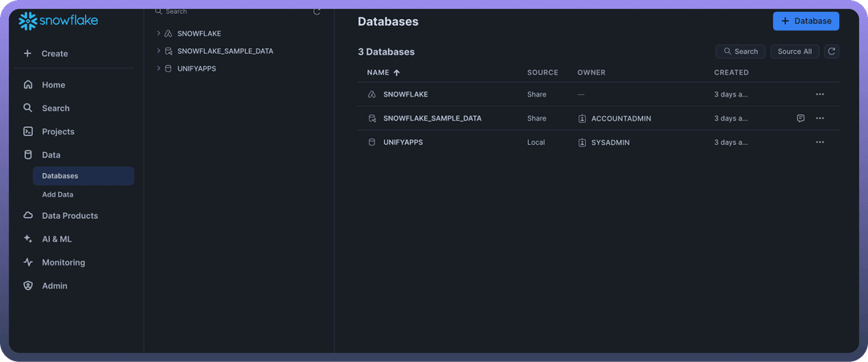Click the Monitoring pulse icon
Viewport: 868px width, 362px height.
pyautogui.click(x=28, y=262)
